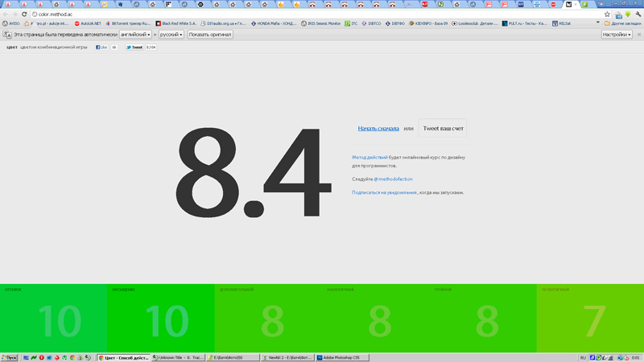Click the Начать сначала link
Viewport: 644px width, 362px height.
pyautogui.click(x=378, y=129)
